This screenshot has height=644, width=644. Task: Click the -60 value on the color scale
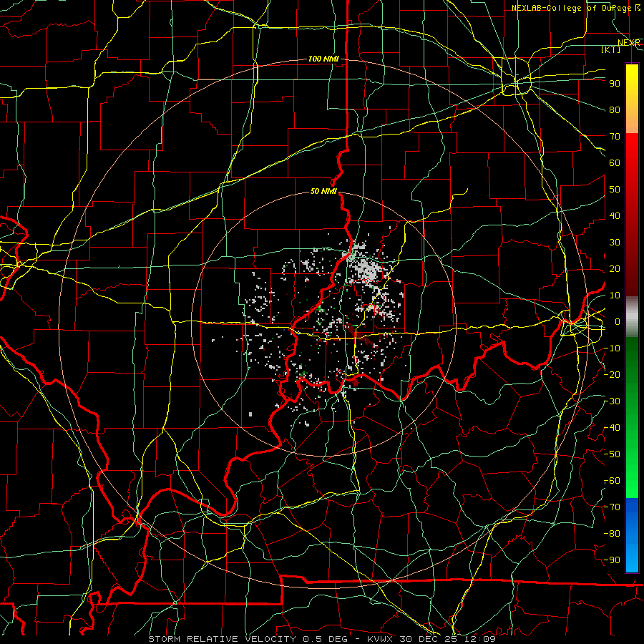point(612,481)
